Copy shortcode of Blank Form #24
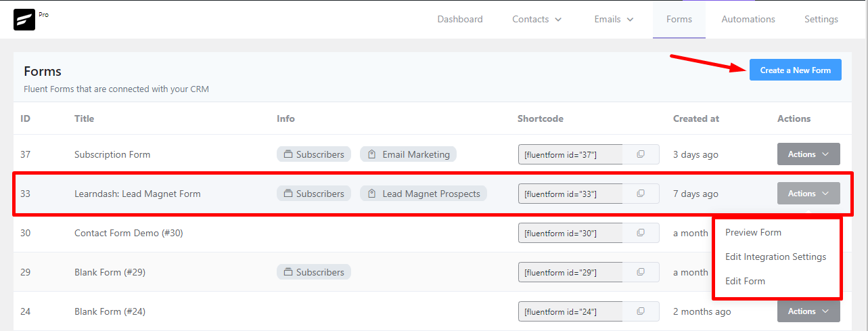The width and height of the screenshot is (868, 331). point(640,311)
